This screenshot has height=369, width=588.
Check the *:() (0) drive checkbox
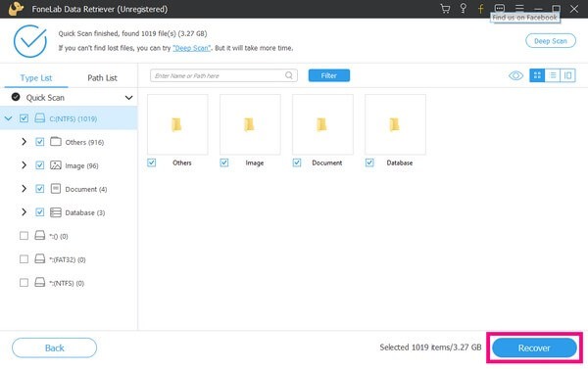24,236
